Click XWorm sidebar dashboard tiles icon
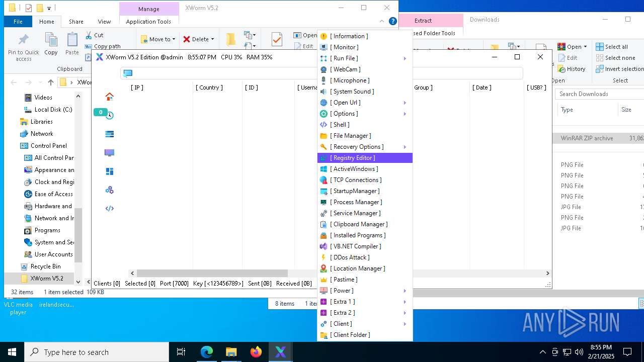 click(109, 171)
